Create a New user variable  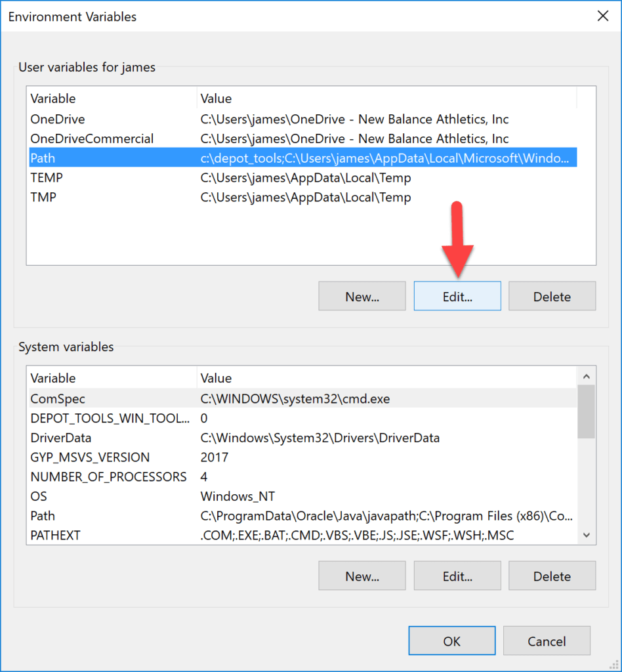362,296
